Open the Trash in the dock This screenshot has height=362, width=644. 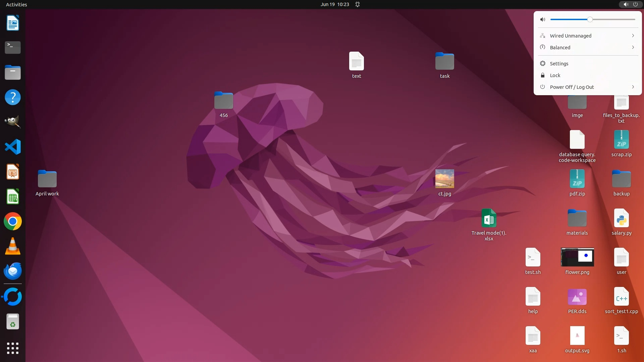(13, 322)
